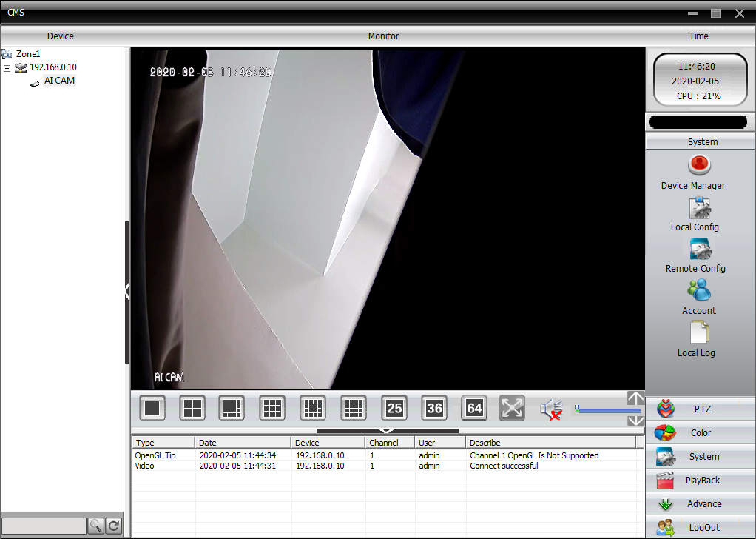Viewport: 756px width, 539px height.
Task: Close the CMS window
Action: point(740,13)
